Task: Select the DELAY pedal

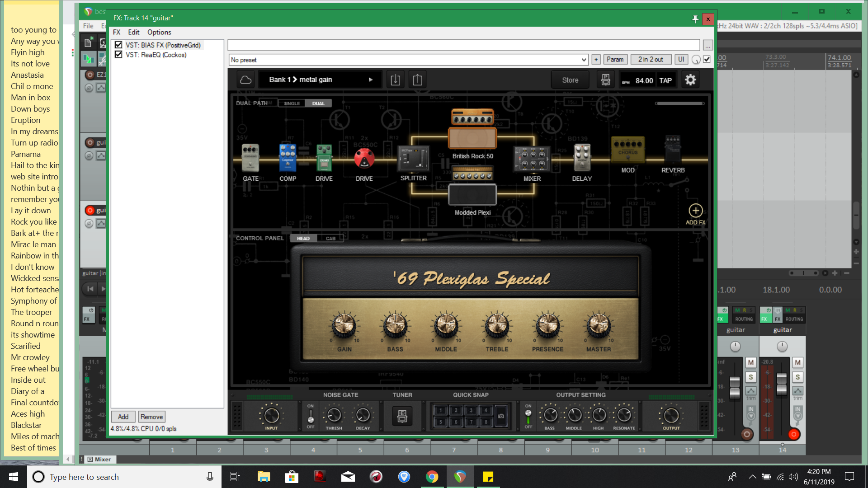Action: pos(582,158)
